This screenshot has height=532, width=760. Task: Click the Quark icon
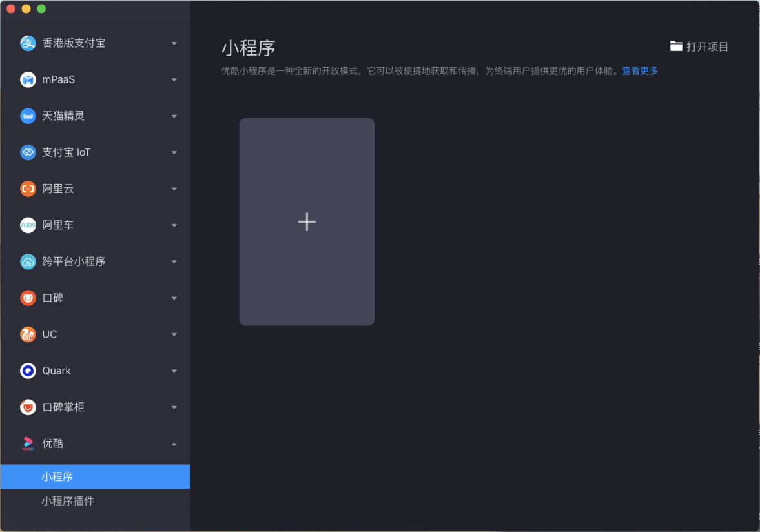click(x=28, y=371)
